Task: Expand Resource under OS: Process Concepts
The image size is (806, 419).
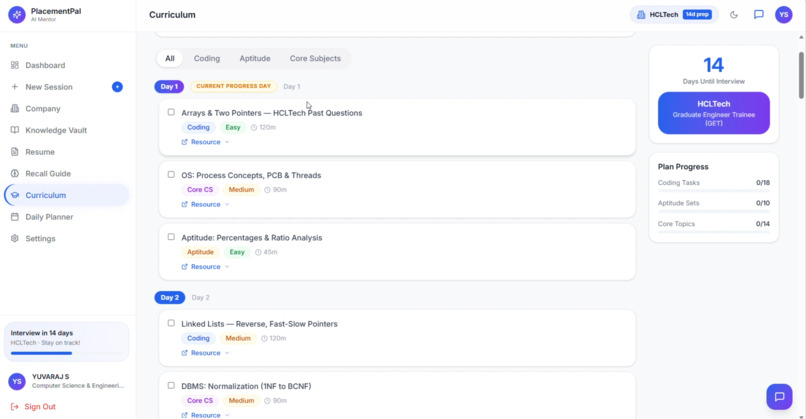Action: click(205, 205)
